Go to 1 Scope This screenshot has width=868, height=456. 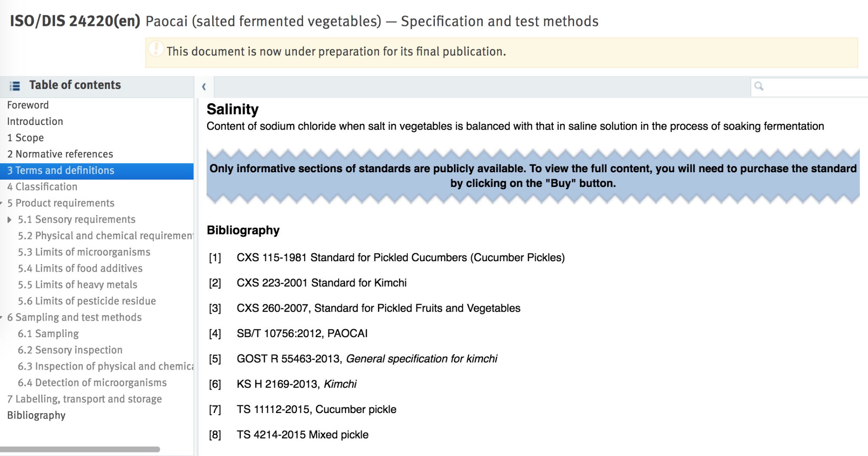point(25,138)
